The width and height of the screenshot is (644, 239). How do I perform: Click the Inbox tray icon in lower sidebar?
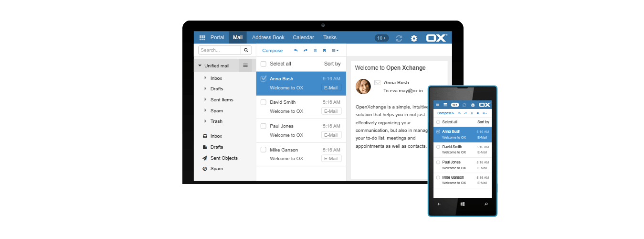[x=205, y=136]
